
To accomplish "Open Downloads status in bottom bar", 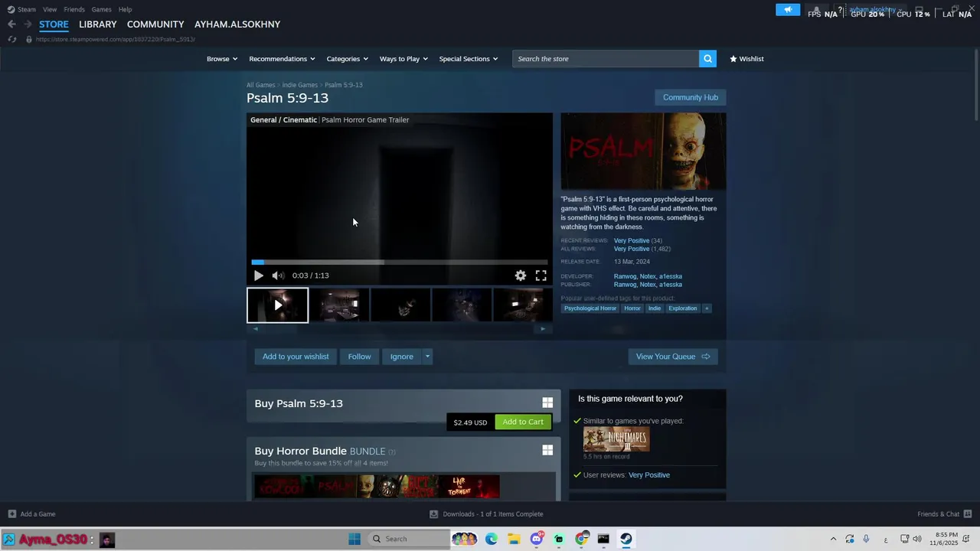I will coord(487,514).
